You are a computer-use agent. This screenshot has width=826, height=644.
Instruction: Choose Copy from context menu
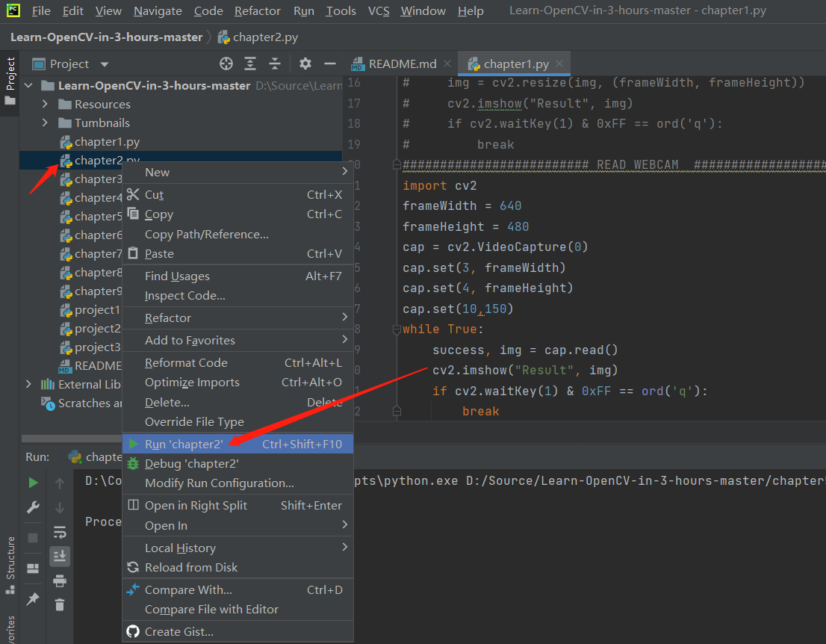[237, 214]
